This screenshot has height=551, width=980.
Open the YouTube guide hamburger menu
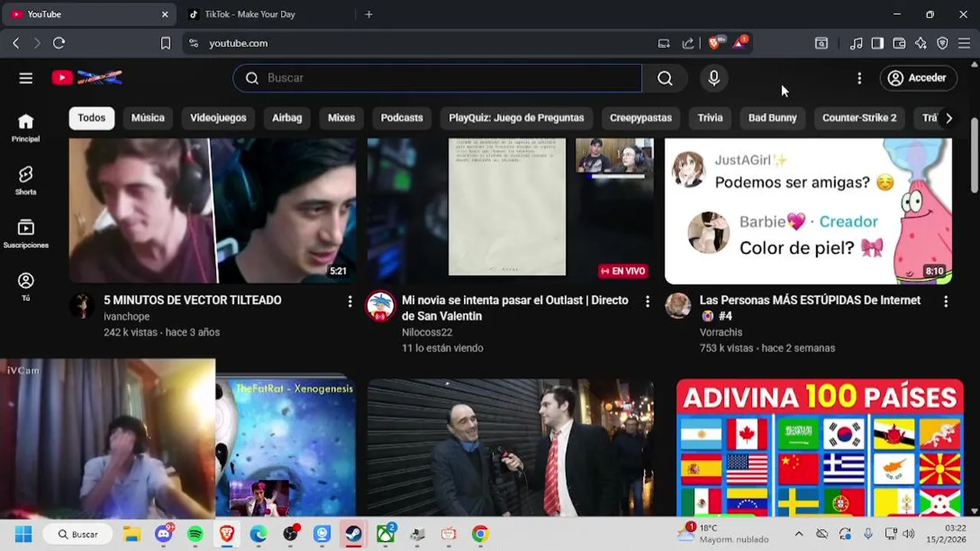click(26, 78)
